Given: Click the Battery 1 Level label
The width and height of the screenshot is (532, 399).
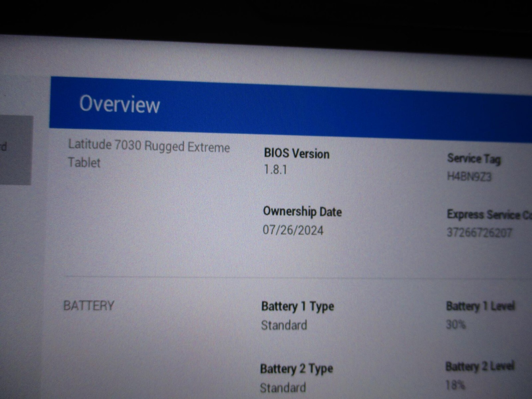Looking at the screenshot, I should [x=480, y=306].
